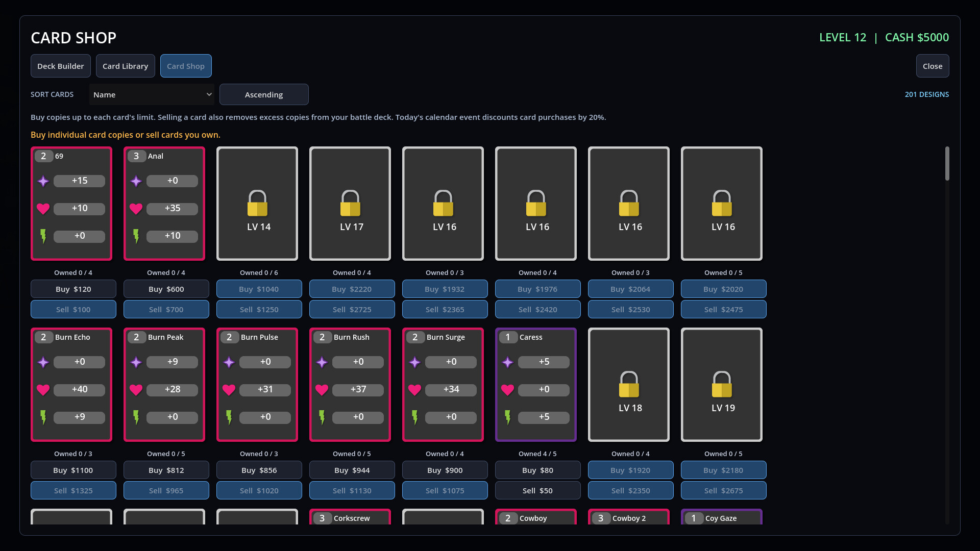Click the lightning icon on Burn Peak card
The height and width of the screenshot is (551, 980).
(x=136, y=417)
